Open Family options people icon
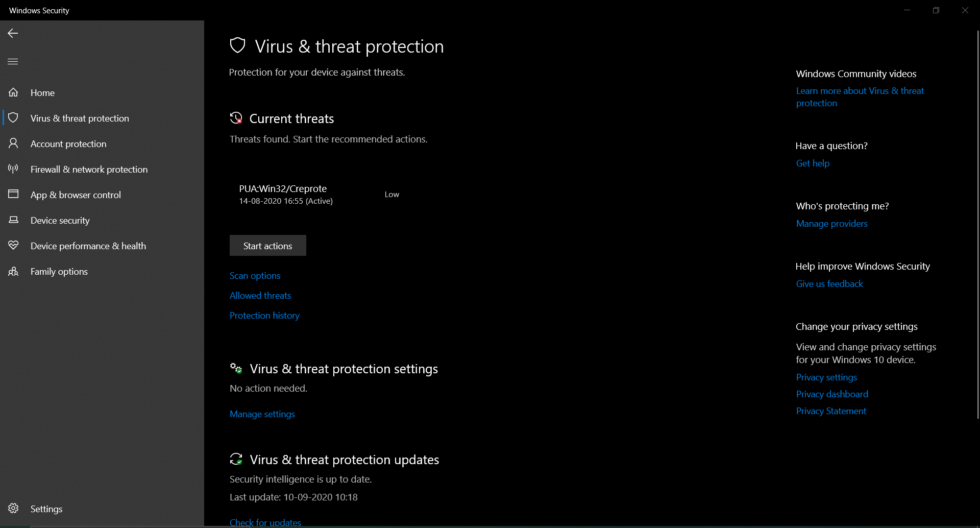The image size is (980, 528). tap(13, 271)
